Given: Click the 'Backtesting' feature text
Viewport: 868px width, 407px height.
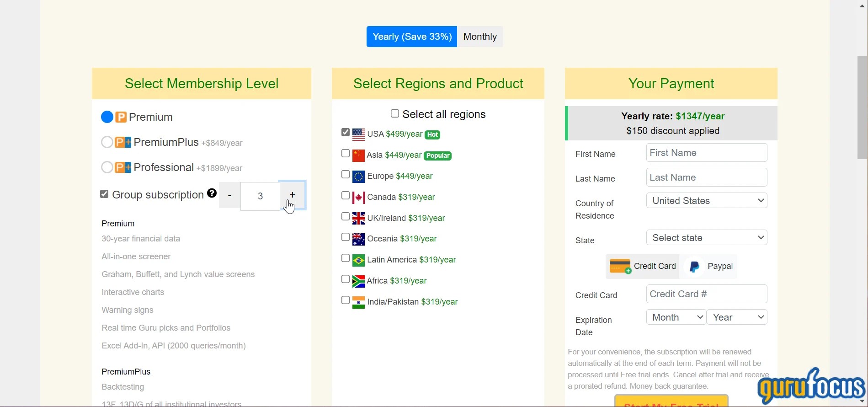Looking at the screenshot, I should click(x=123, y=387).
